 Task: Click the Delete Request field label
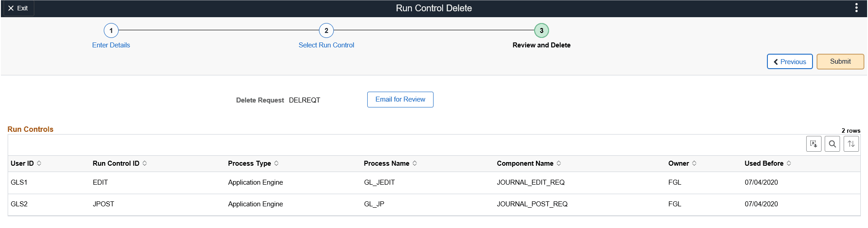point(260,100)
